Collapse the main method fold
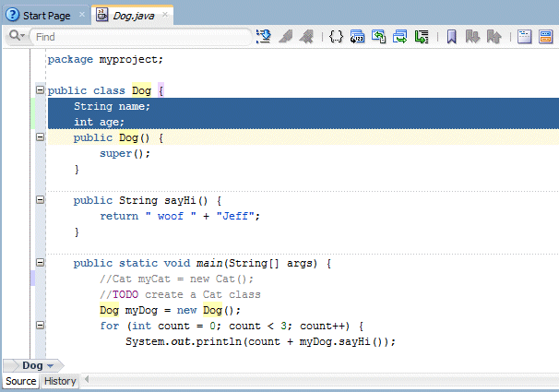559x392 pixels. [41, 263]
